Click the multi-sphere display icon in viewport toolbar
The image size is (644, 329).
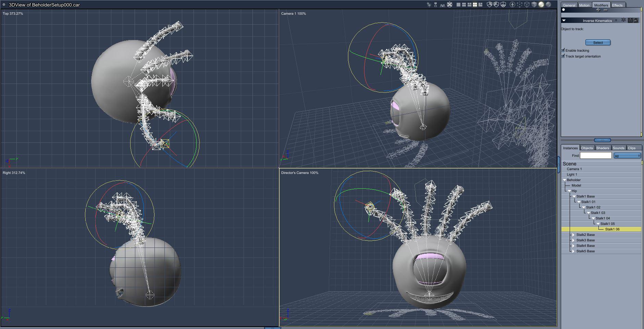point(429,5)
